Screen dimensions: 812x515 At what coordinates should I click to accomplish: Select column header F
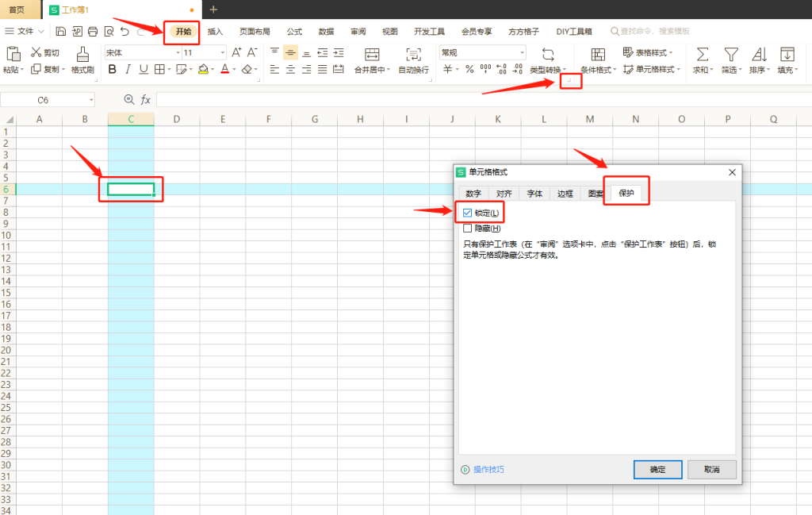pyautogui.click(x=268, y=119)
